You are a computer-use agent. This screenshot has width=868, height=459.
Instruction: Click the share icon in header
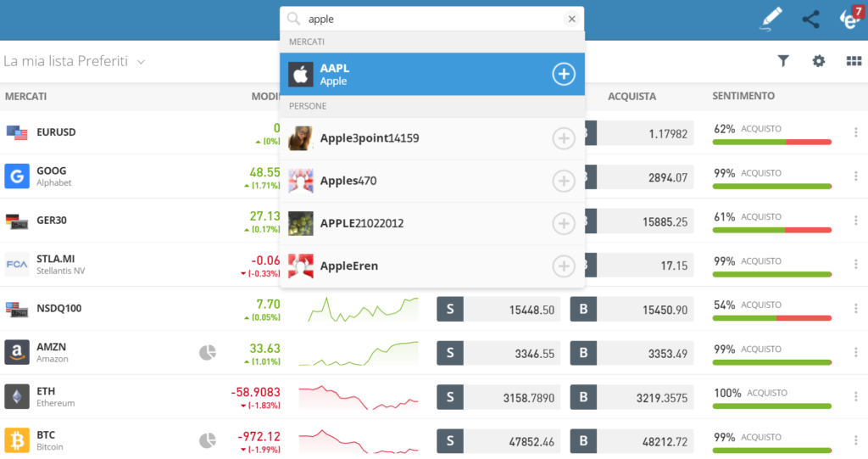coord(811,19)
